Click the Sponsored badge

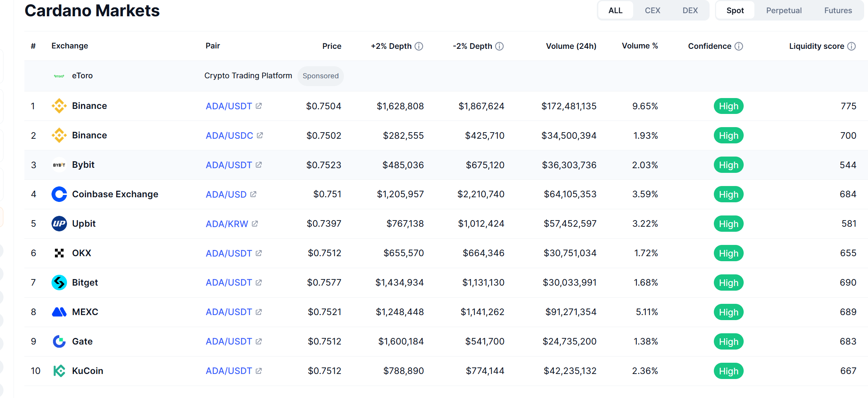[321, 76]
